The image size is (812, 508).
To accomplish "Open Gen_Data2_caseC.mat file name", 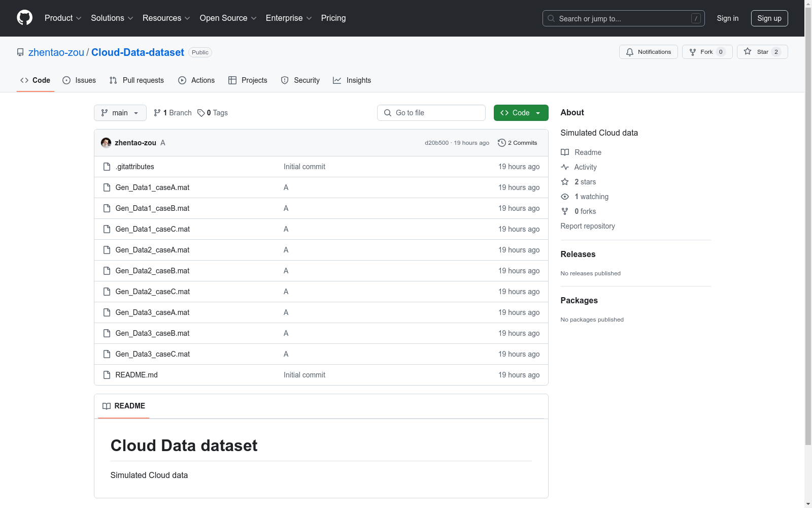I will tap(153, 292).
